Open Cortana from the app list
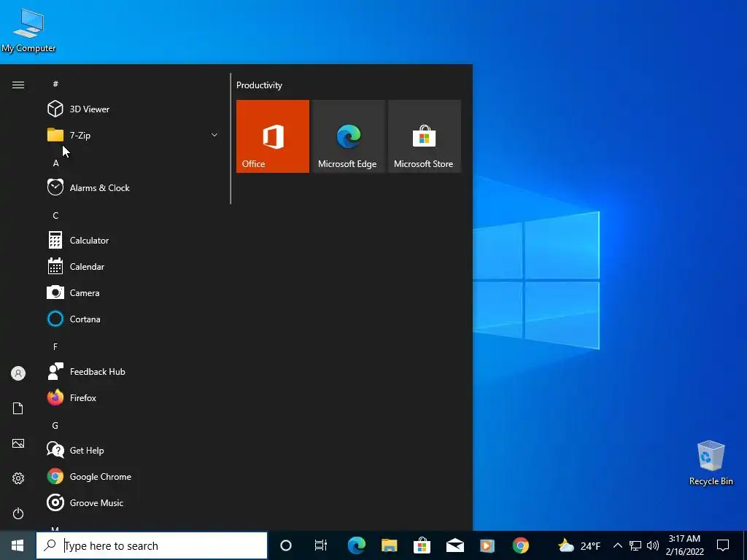The height and width of the screenshot is (560, 747). coord(133,319)
